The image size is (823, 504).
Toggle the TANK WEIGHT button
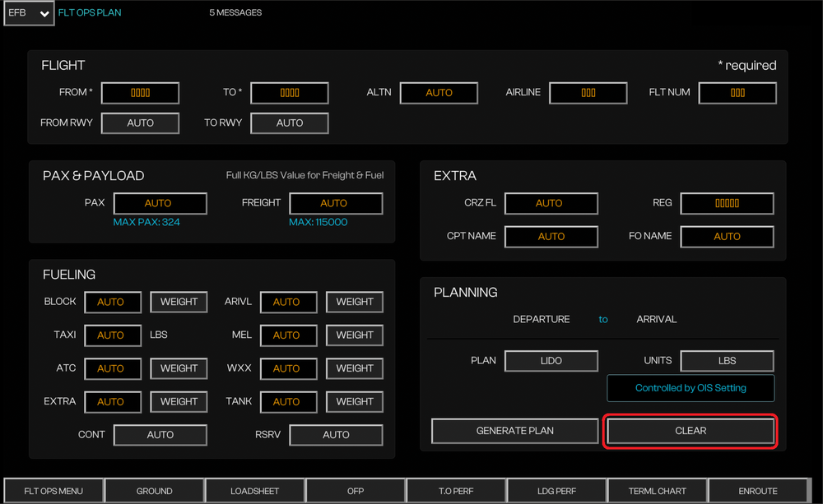pos(355,401)
